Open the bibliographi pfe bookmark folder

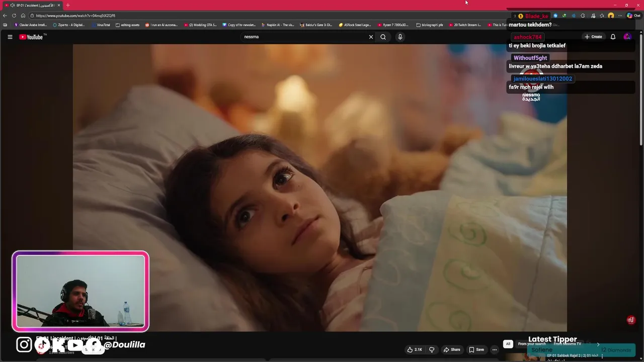point(430,25)
